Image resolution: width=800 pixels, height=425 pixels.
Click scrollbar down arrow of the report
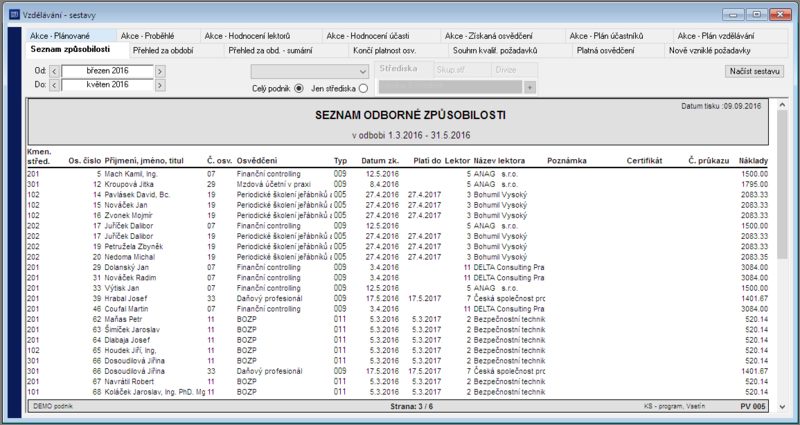tap(783, 407)
